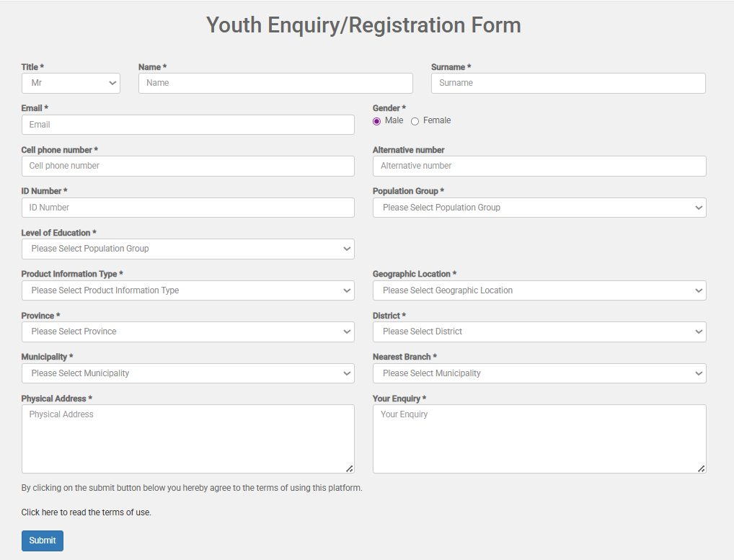Expand the Nearest Branch dropdown

click(539, 373)
